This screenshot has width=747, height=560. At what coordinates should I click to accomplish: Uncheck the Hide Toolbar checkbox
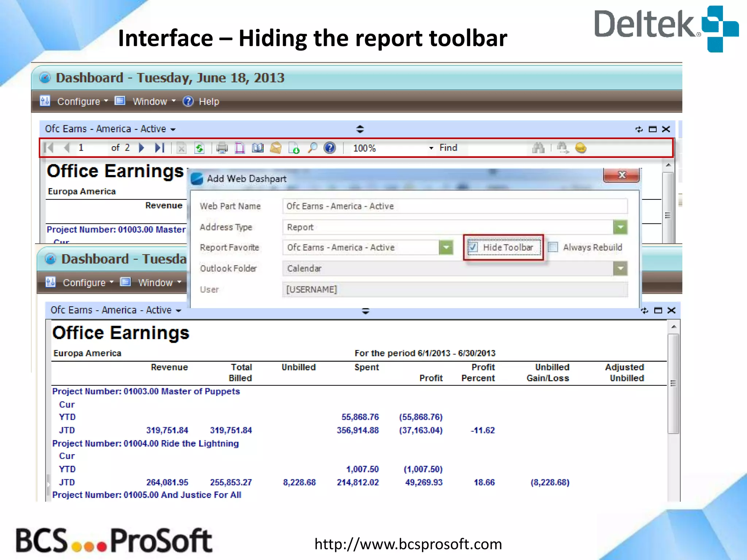click(473, 247)
